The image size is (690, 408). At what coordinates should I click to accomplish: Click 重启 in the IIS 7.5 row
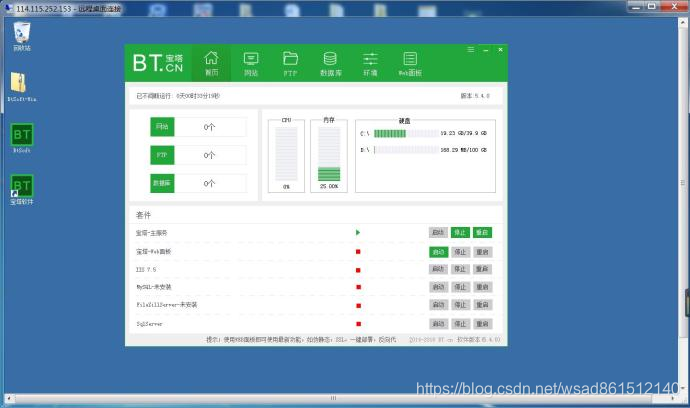tap(482, 269)
